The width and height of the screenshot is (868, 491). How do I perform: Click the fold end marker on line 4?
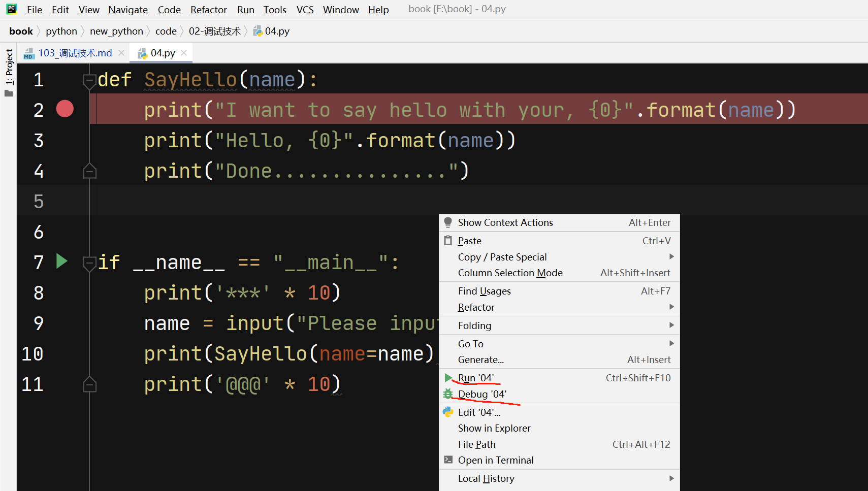point(89,172)
